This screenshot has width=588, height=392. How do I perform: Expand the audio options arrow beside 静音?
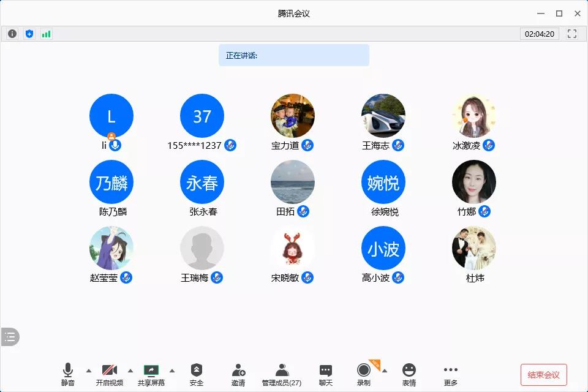(x=89, y=370)
